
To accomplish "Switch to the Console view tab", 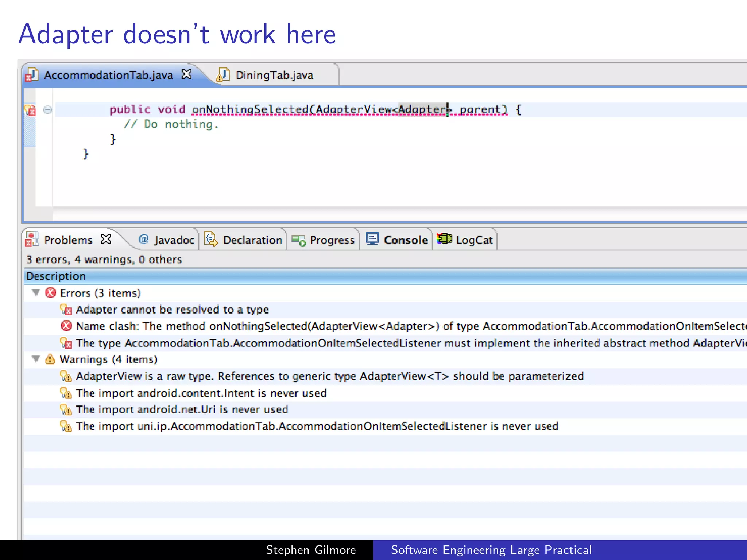I will [x=397, y=240].
